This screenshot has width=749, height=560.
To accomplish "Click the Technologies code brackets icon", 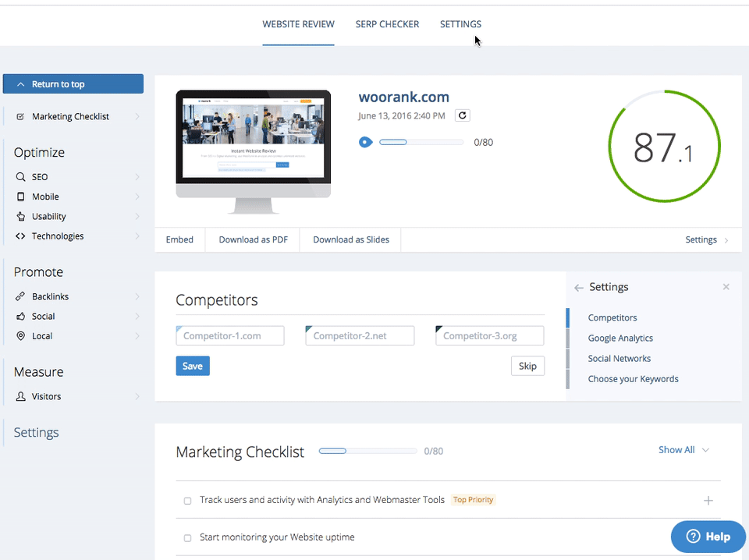I will pyautogui.click(x=20, y=236).
